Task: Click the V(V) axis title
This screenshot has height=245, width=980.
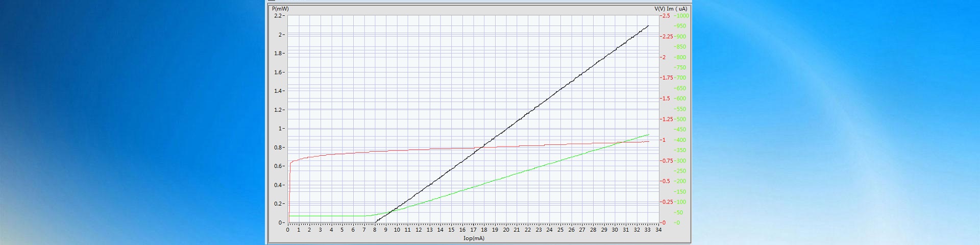Action: 659,9
